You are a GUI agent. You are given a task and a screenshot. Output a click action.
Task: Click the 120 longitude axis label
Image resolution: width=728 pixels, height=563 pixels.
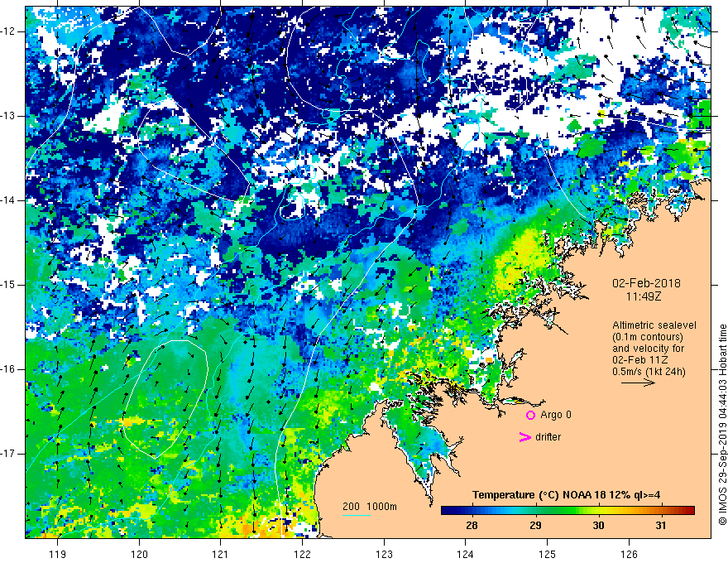pyautogui.click(x=139, y=554)
